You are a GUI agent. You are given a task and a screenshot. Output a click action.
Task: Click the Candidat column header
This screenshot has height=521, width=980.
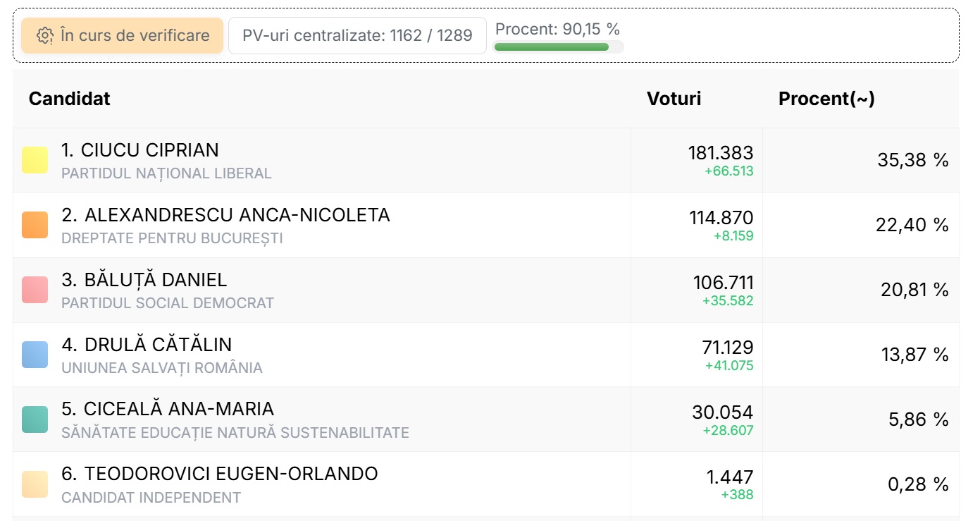[70, 99]
